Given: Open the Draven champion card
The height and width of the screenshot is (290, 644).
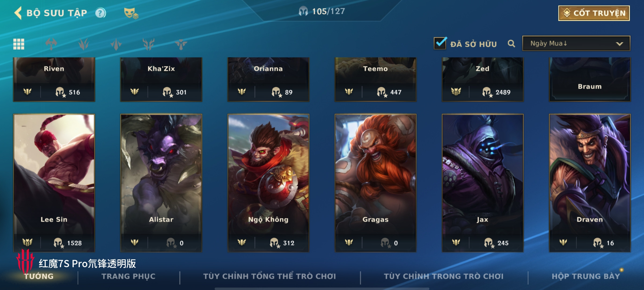Looking at the screenshot, I should point(590,183).
